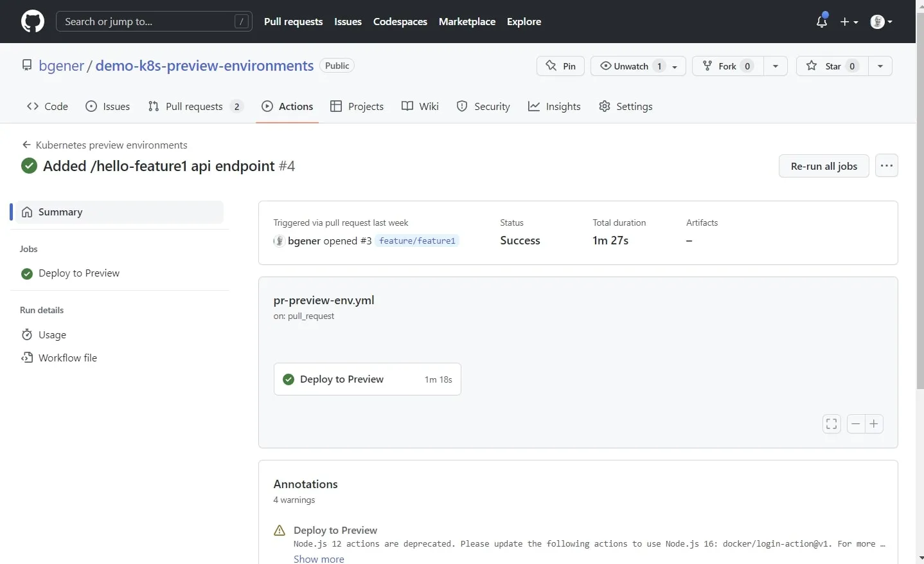Pin the repository
This screenshot has width=924, height=564.
pyautogui.click(x=560, y=66)
